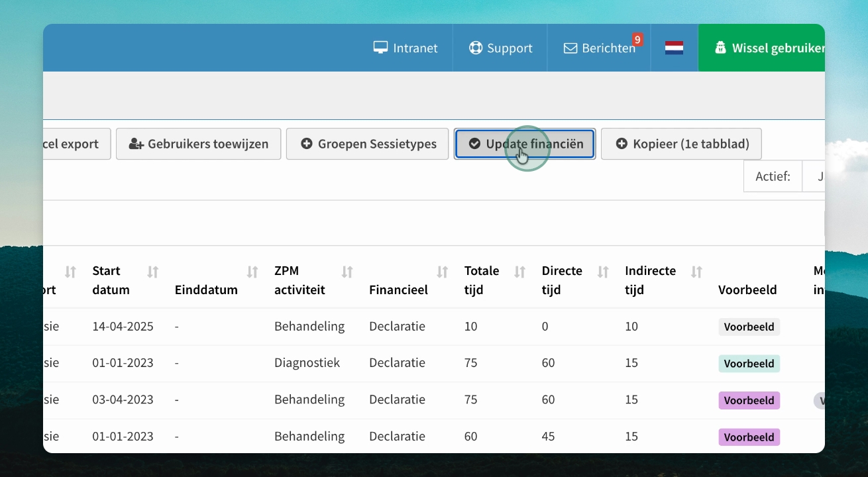Click the Voorbeeld badge in the 45-minute direct time row
The image size is (868, 477).
pyautogui.click(x=749, y=437)
